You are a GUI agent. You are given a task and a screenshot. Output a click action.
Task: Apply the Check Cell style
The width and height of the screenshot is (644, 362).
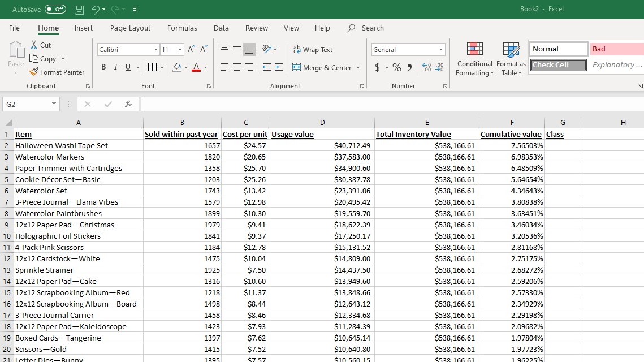coord(559,65)
